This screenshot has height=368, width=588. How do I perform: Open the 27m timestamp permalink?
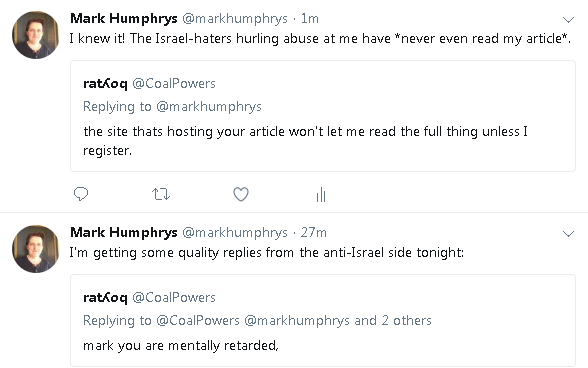[x=314, y=233]
